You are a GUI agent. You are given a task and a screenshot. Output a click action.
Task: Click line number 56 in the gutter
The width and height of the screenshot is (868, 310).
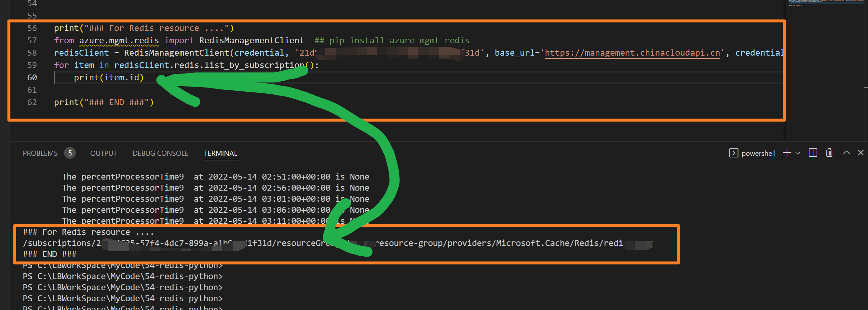[x=32, y=28]
